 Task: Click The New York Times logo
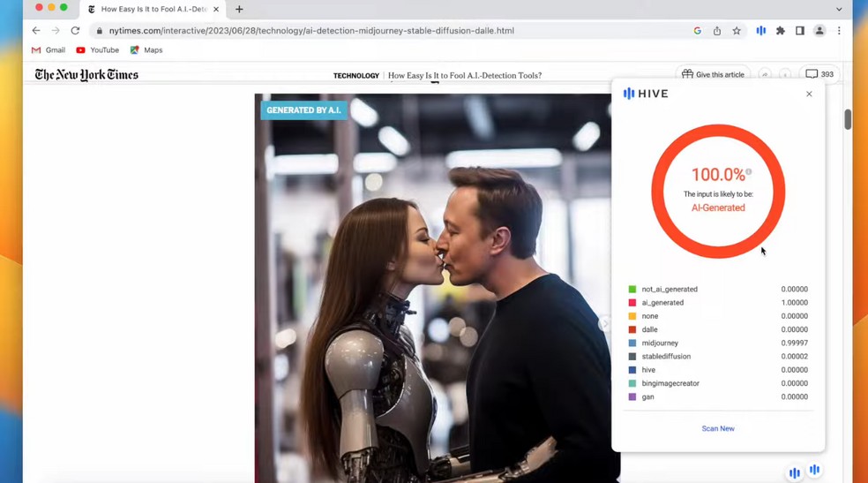pos(86,75)
